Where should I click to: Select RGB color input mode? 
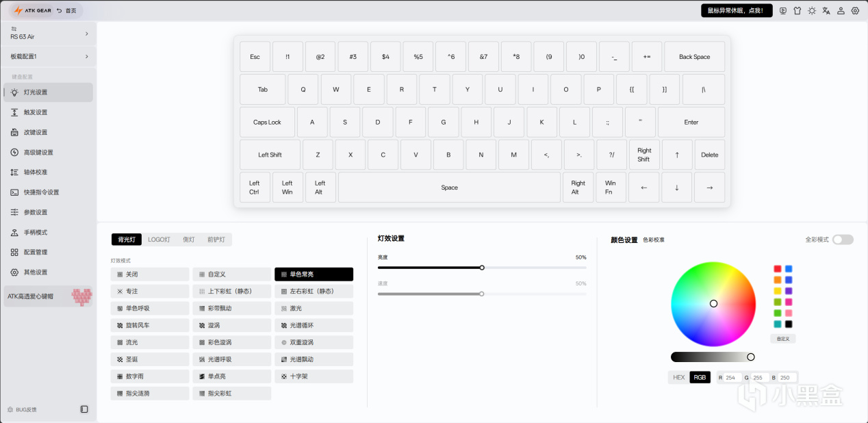pyautogui.click(x=700, y=377)
